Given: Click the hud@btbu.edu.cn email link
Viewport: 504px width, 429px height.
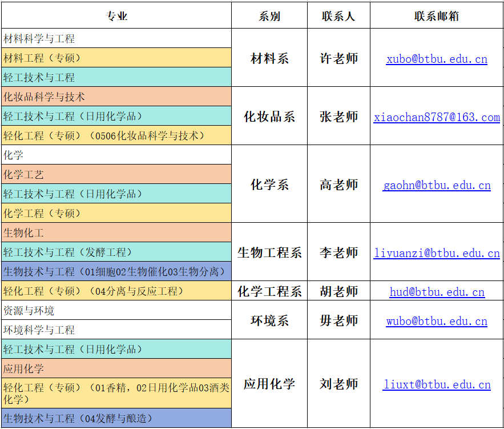Looking at the screenshot, I should point(437,292).
